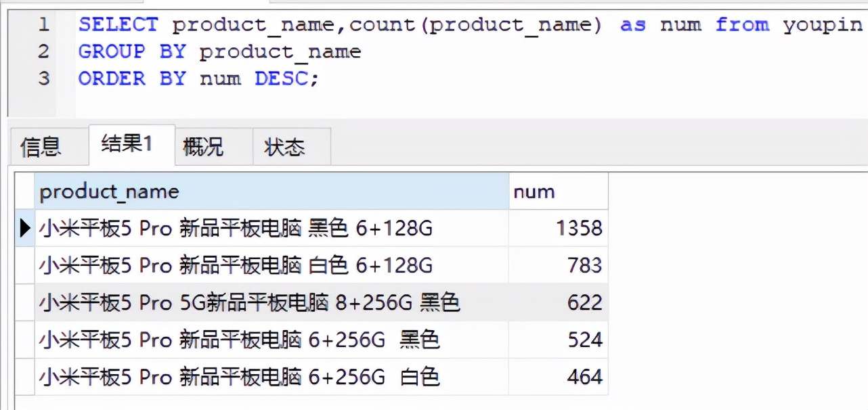Select cell '小米平板5 Pro 新品平板电脑 白色 6+128G'

(x=272, y=265)
